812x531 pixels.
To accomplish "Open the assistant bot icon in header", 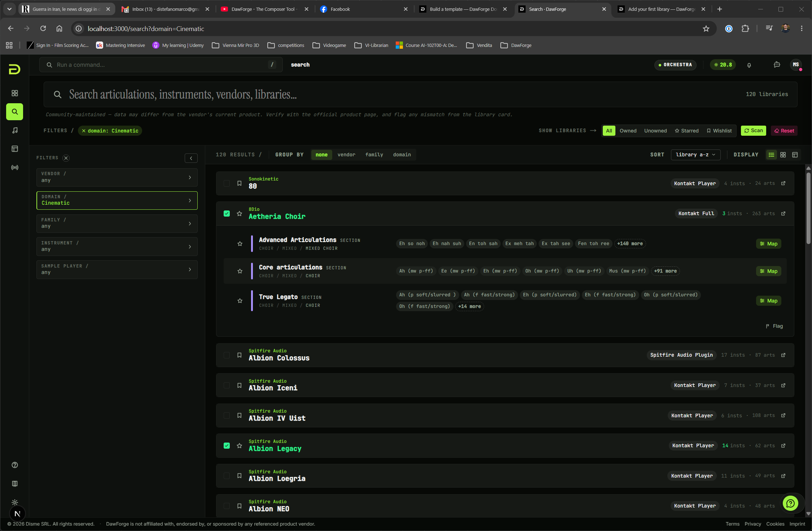I will point(777,65).
